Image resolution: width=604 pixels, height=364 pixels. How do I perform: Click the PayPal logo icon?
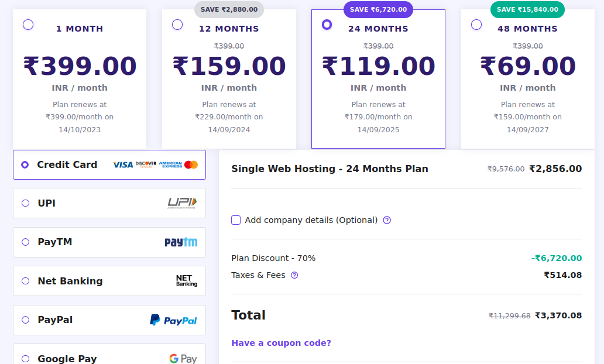173,320
